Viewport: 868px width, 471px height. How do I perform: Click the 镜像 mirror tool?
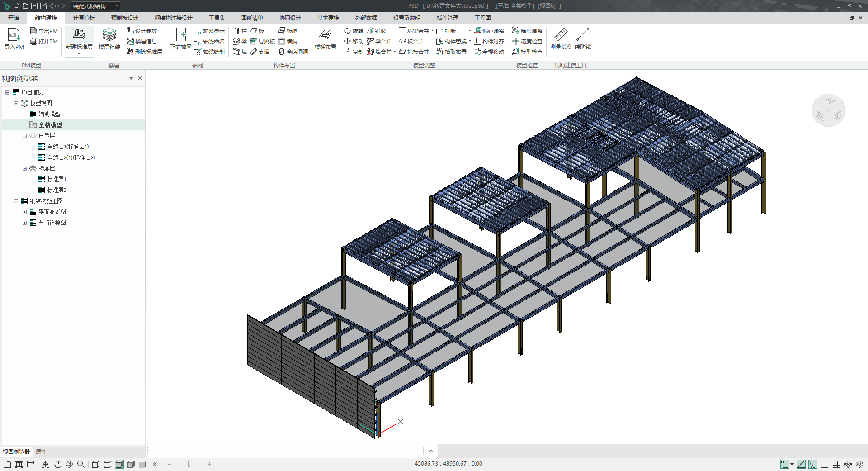click(x=377, y=31)
